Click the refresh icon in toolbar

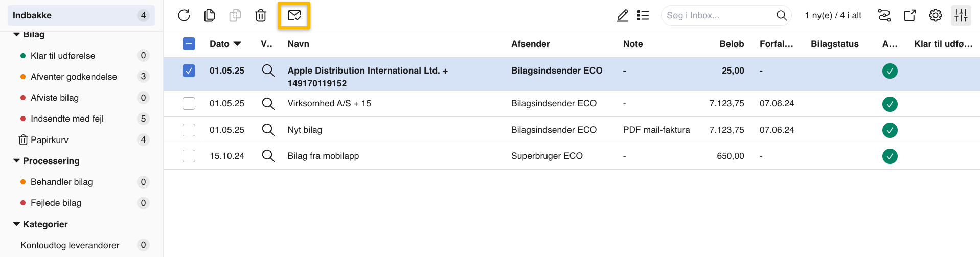[x=184, y=15]
